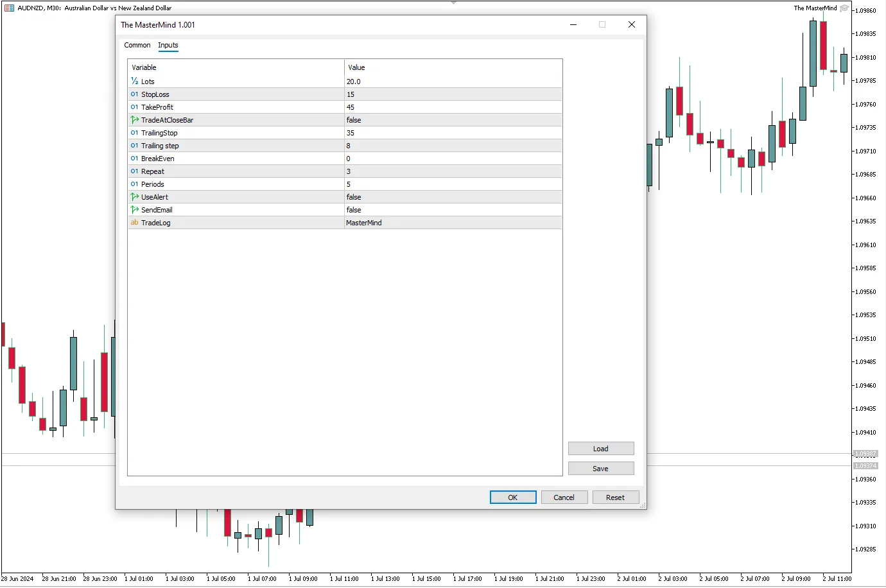Change the SendEmail false value

coord(453,210)
